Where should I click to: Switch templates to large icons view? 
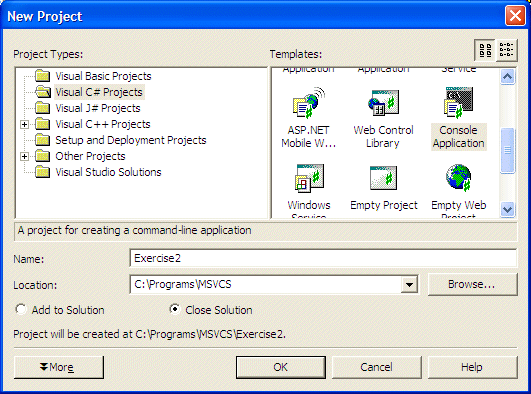(486, 50)
